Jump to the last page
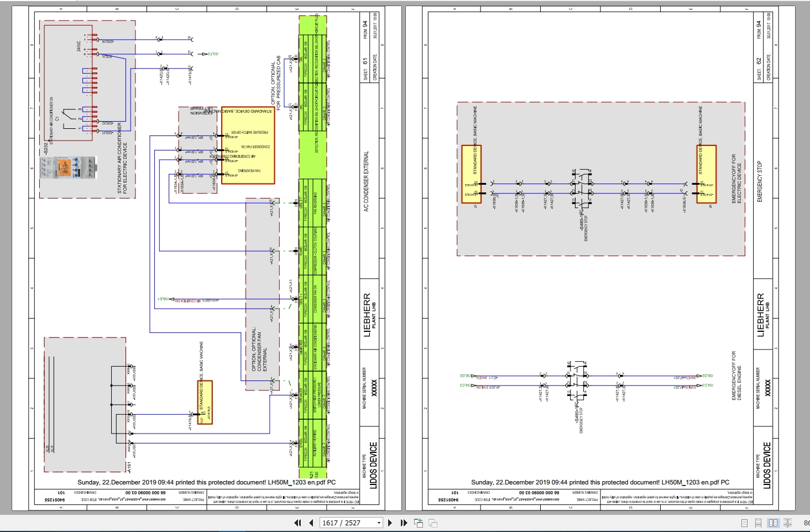Screen dimensions: 810x532 [x=404, y=523]
